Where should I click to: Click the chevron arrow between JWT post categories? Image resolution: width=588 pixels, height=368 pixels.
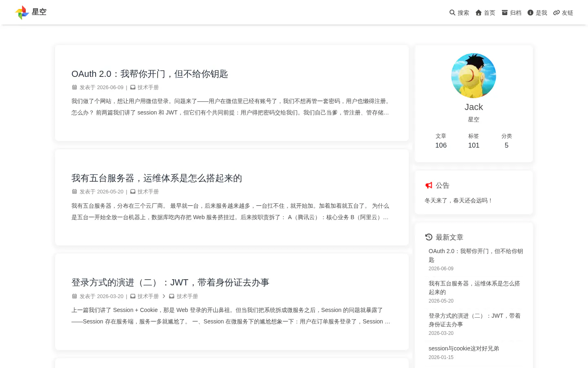tap(164, 296)
